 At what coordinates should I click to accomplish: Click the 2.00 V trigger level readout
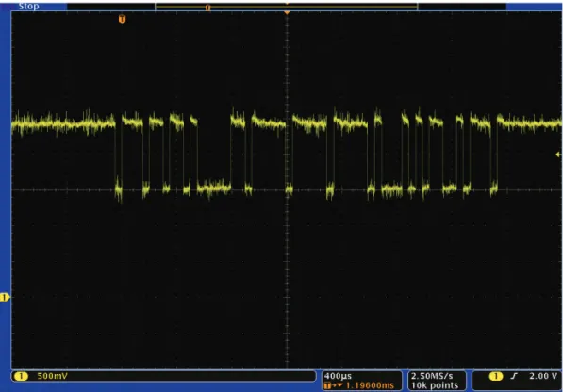(x=543, y=376)
